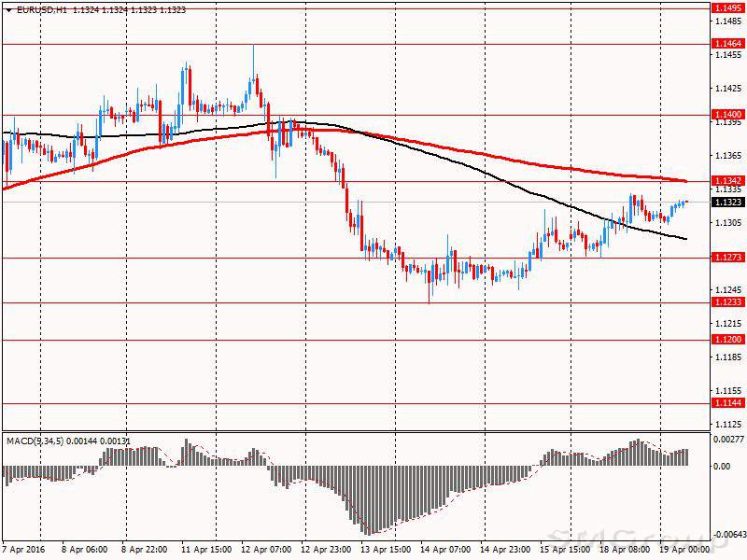Select the 1.1233 price level label
This screenshot has height=560, width=747.
click(727, 302)
